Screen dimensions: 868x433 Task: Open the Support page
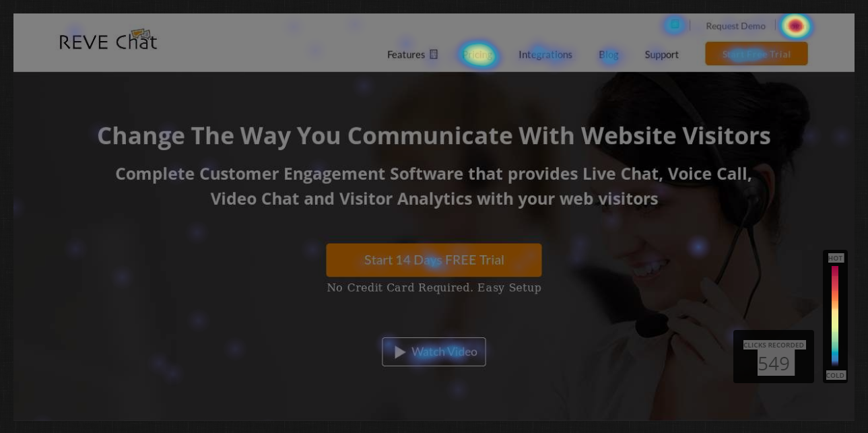click(x=662, y=55)
